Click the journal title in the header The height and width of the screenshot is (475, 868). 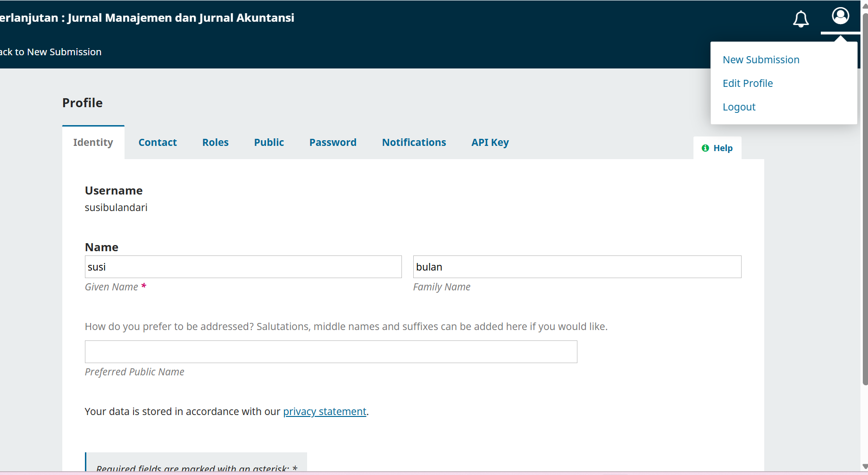click(x=147, y=18)
